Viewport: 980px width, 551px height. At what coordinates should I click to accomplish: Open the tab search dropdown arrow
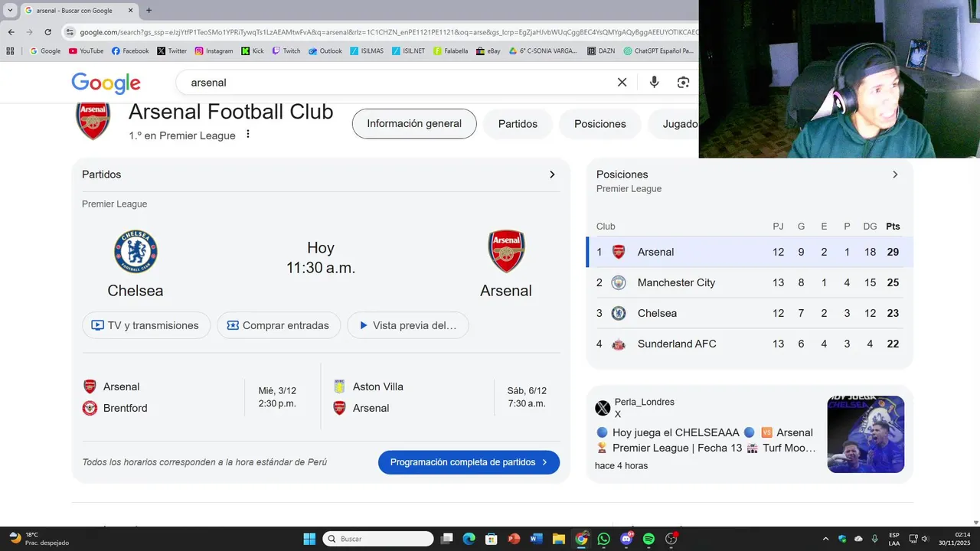[10, 11]
